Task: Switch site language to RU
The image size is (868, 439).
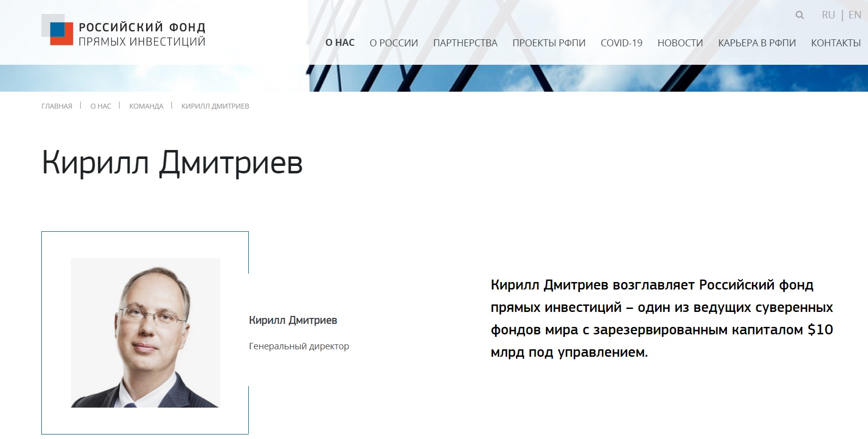Action: (x=828, y=15)
